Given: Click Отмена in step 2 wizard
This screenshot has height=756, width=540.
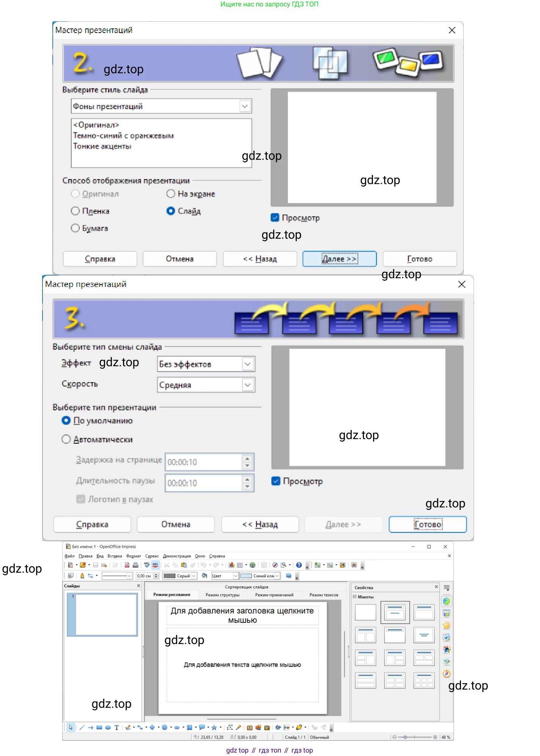Looking at the screenshot, I should (179, 259).
